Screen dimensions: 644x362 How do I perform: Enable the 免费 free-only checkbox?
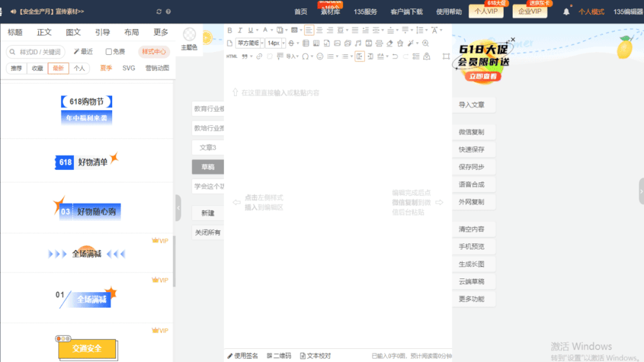(x=109, y=52)
